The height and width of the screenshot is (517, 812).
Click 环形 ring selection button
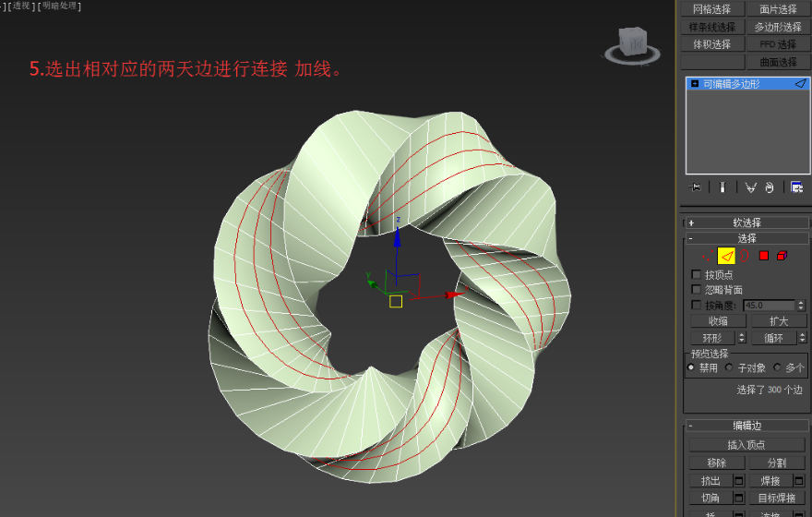click(x=712, y=338)
